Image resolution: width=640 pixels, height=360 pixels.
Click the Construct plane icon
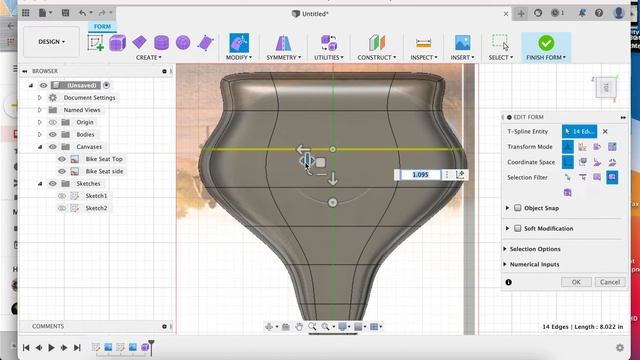(x=377, y=43)
